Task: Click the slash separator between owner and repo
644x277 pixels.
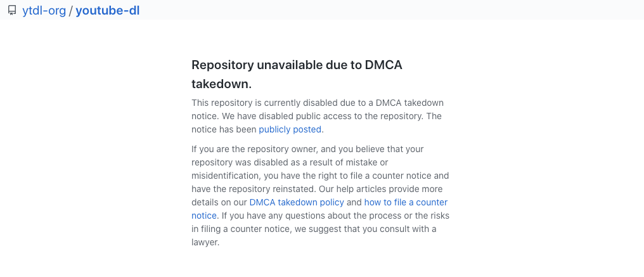Action: [x=71, y=10]
